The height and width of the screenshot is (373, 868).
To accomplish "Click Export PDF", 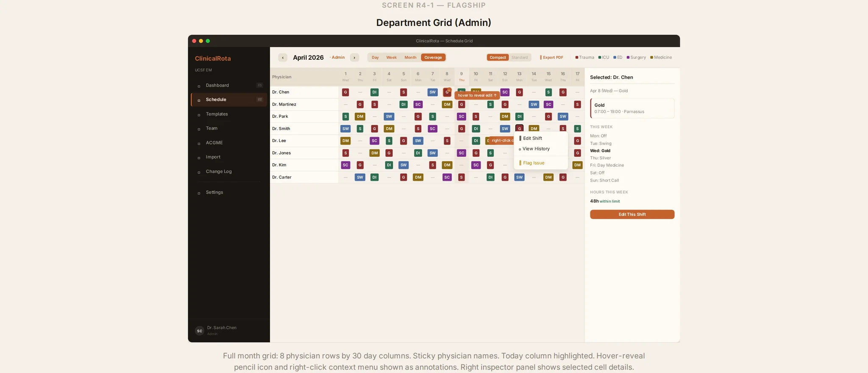I will [551, 58].
